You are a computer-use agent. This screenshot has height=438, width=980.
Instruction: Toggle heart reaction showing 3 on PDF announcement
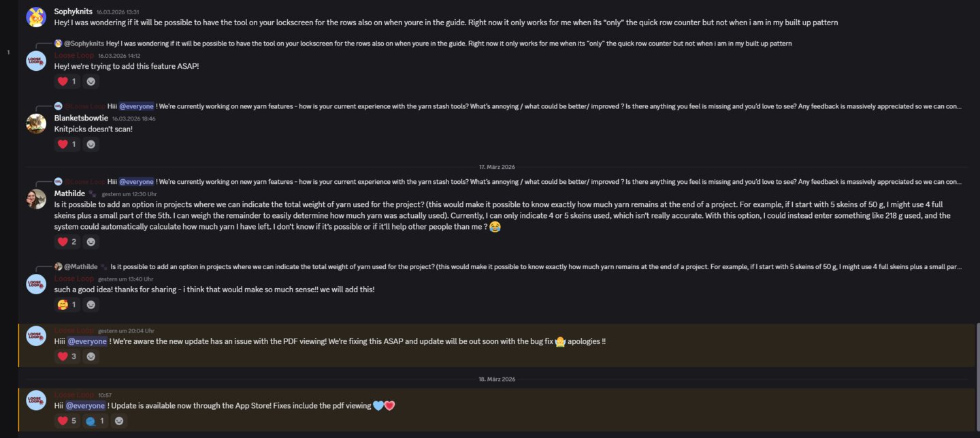tap(67, 356)
